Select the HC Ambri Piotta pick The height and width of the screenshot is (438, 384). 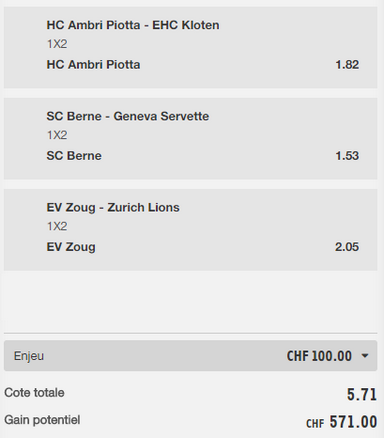coord(93,65)
